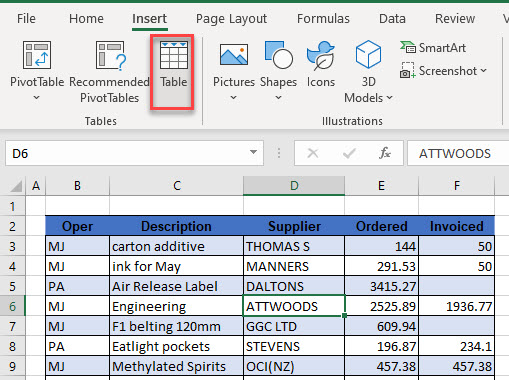Image resolution: width=509 pixels, height=380 pixels.
Task: Click the 3D Models icon
Action: [368, 54]
